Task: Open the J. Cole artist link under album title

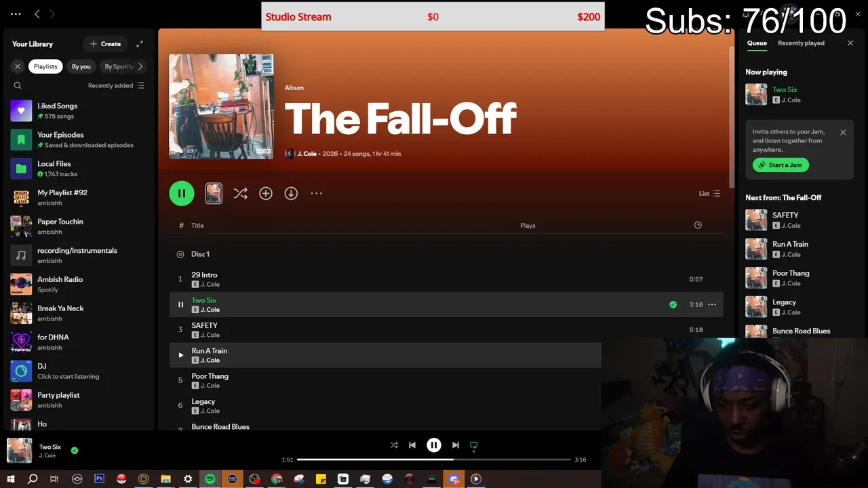Action: [x=307, y=154]
